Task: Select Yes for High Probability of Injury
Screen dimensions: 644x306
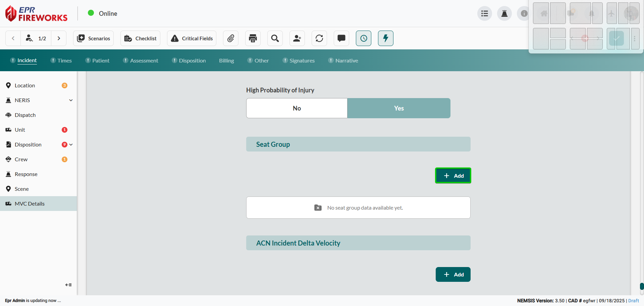Action: (x=399, y=108)
